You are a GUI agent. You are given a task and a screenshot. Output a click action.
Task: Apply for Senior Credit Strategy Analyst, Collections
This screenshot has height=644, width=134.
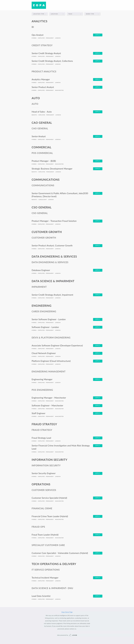point(98,61)
